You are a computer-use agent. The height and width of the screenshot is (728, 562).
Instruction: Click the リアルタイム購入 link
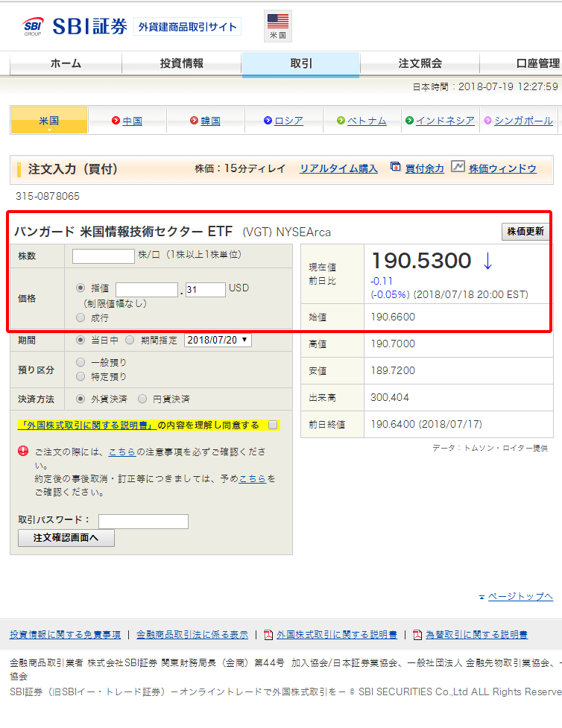click(x=338, y=169)
